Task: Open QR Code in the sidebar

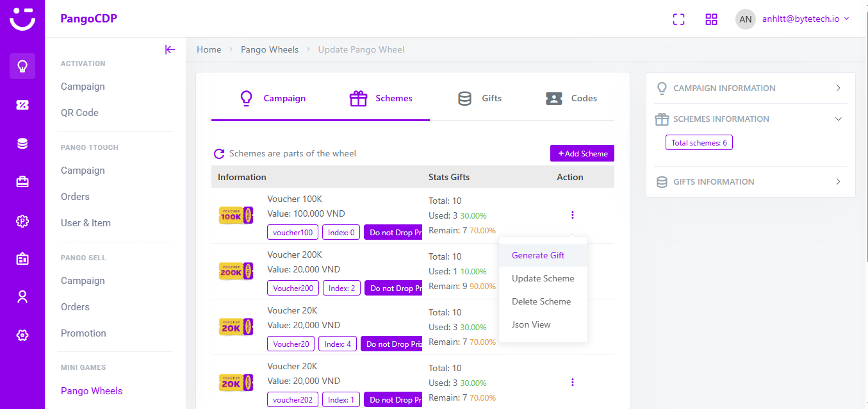Action: [x=79, y=113]
